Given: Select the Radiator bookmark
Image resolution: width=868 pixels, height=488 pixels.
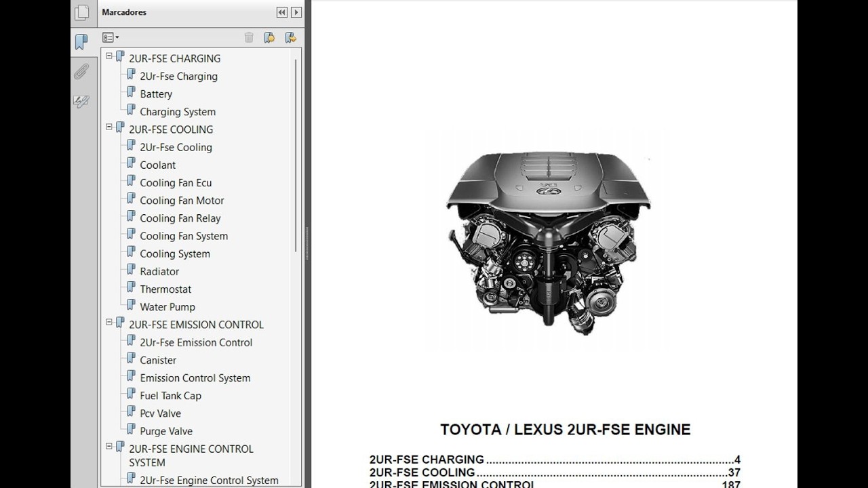Looking at the screenshot, I should coord(160,271).
